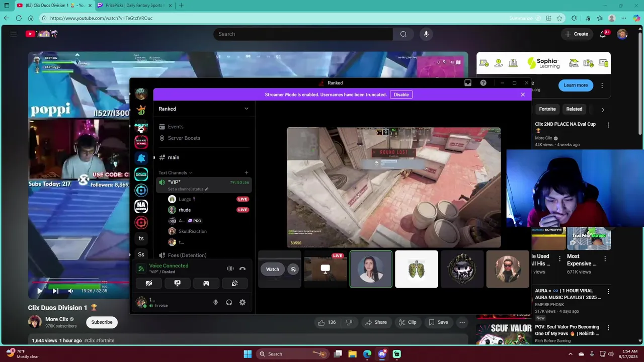Show next filter chips with arrow
644x362 pixels.
603,110
